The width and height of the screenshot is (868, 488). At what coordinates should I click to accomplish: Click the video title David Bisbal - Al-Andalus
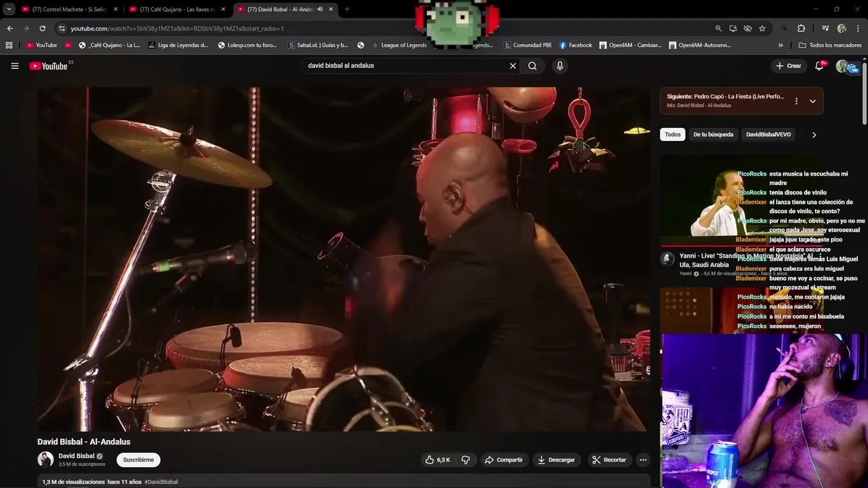click(x=84, y=442)
